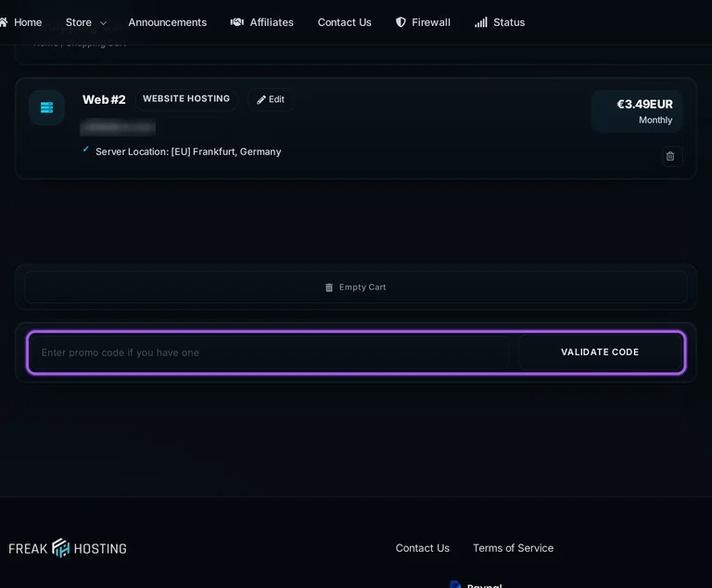This screenshot has width=712, height=588.
Task: Click the Home house icon
Action: point(4,22)
